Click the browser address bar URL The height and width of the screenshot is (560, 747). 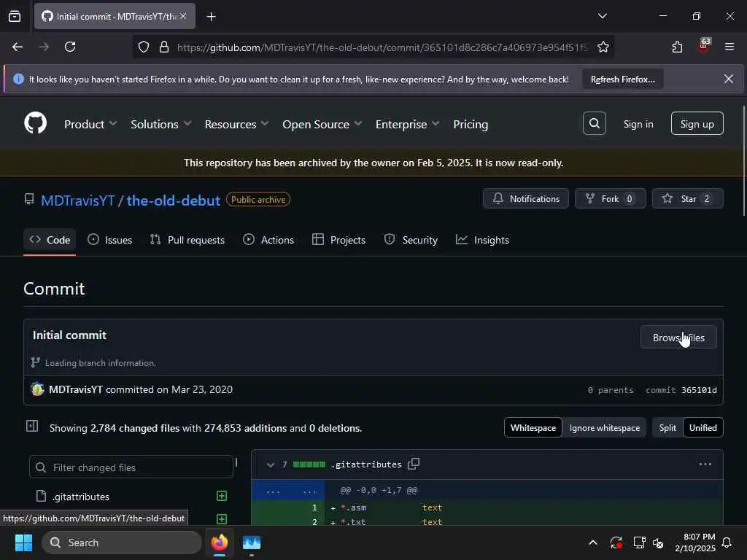coord(382,47)
